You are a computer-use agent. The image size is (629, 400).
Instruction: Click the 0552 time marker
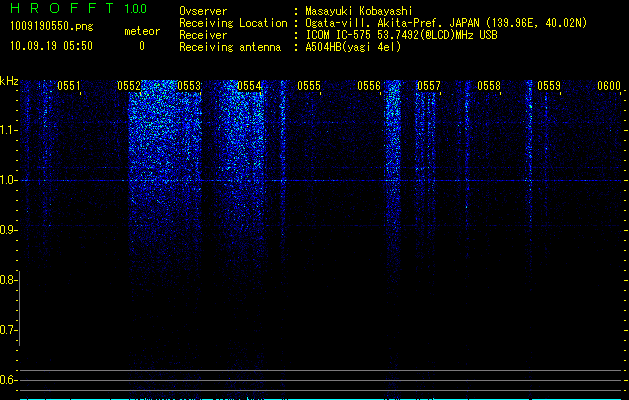(129, 86)
